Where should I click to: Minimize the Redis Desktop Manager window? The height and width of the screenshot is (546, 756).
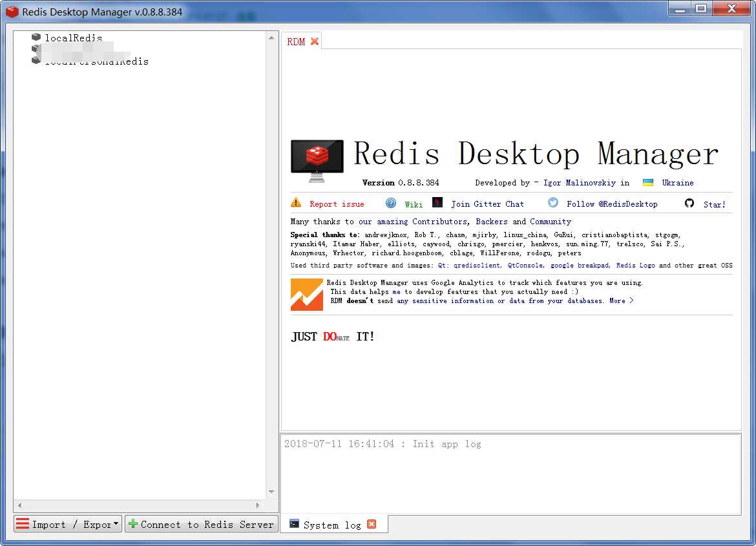coord(680,8)
